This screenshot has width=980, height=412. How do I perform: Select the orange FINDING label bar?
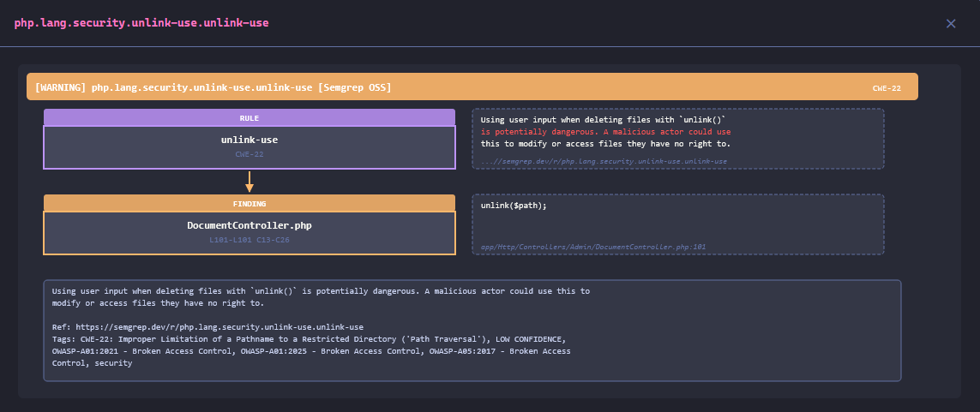[x=249, y=204]
